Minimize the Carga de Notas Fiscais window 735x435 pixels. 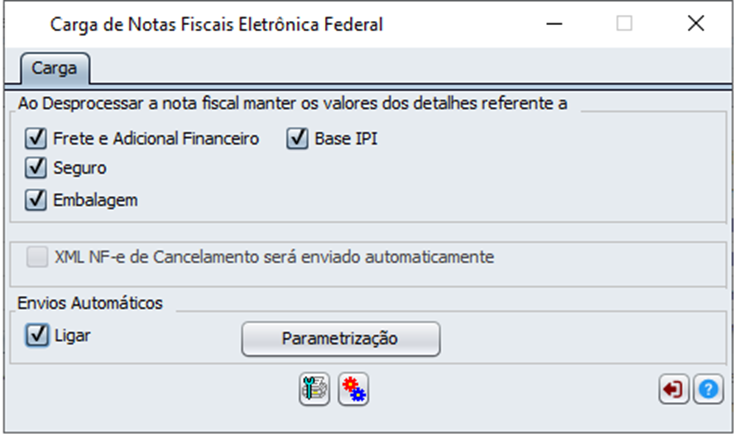point(554,23)
